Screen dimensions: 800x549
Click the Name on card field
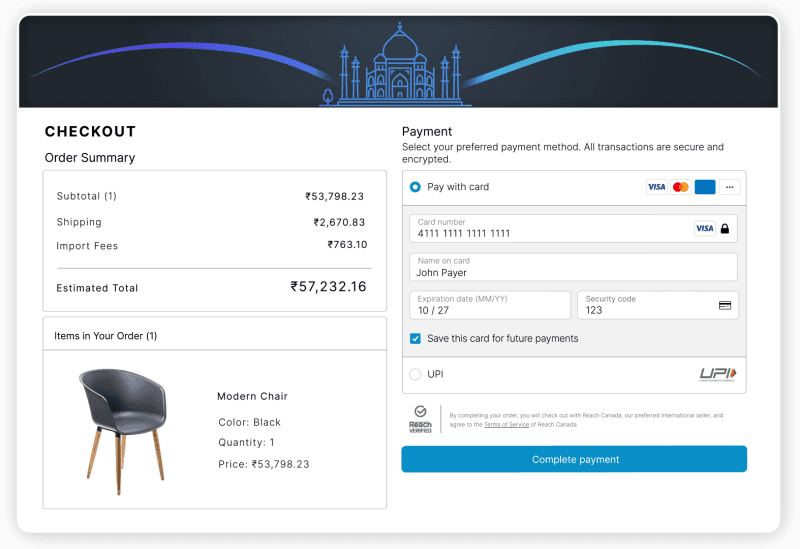[x=573, y=267]
